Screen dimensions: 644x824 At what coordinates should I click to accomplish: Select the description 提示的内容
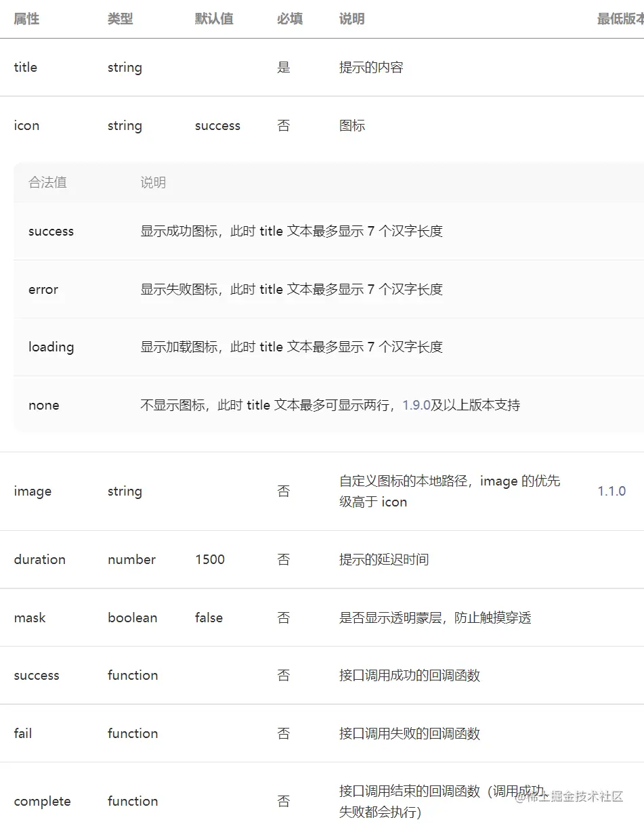click(371, 67)
